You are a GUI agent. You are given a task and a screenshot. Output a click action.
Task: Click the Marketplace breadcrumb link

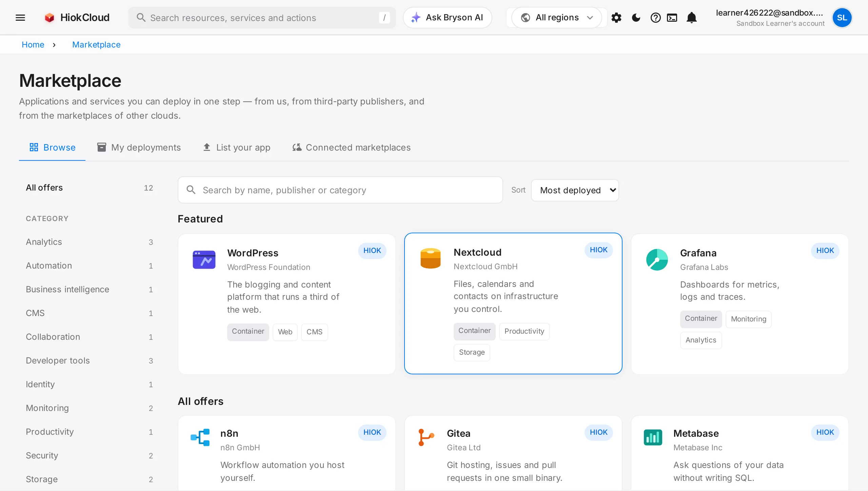pos(96,45)
